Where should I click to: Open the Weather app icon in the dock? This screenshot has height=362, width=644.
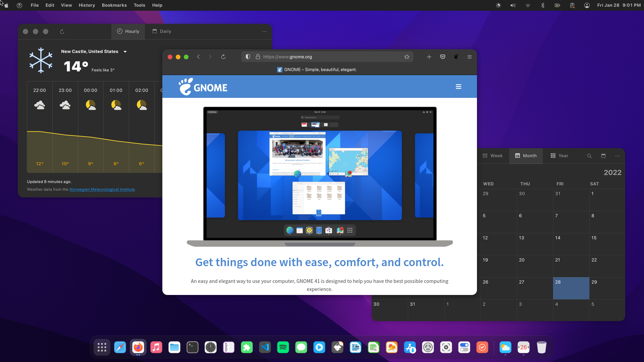[x=505, y=348]
